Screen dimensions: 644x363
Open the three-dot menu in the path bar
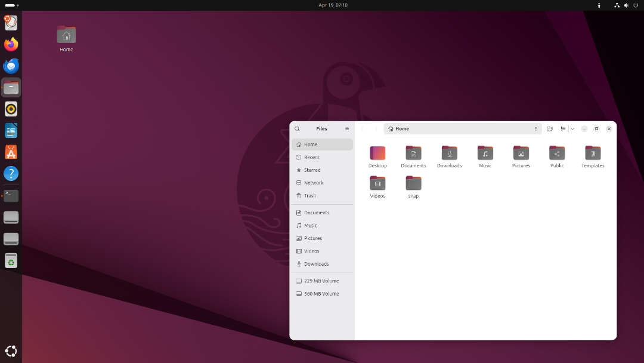point(535,128)
